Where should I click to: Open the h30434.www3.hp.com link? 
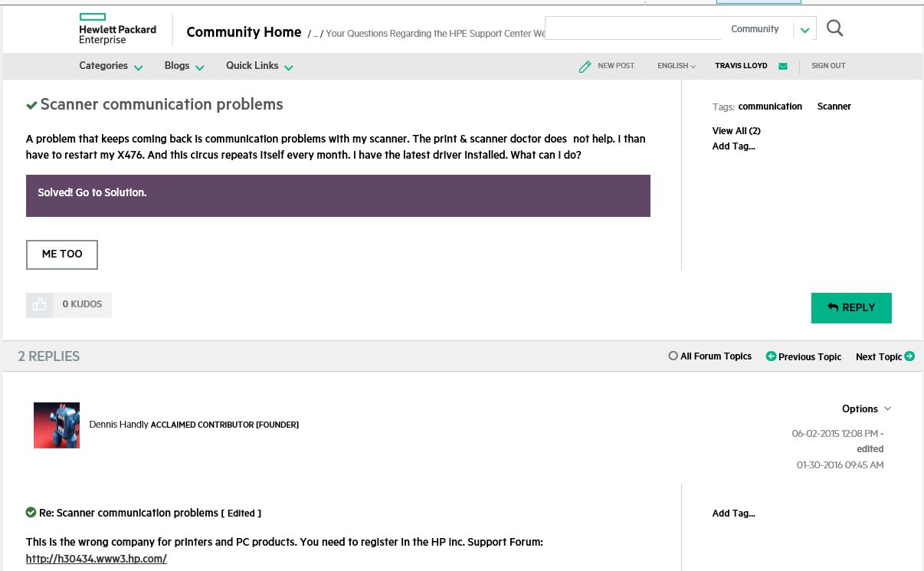coord(97,559)
